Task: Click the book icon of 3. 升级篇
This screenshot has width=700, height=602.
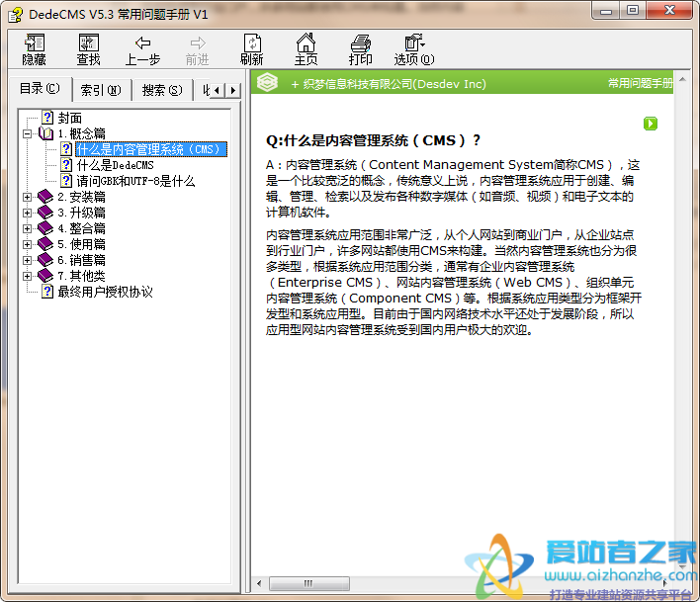Action: (45, 213)
